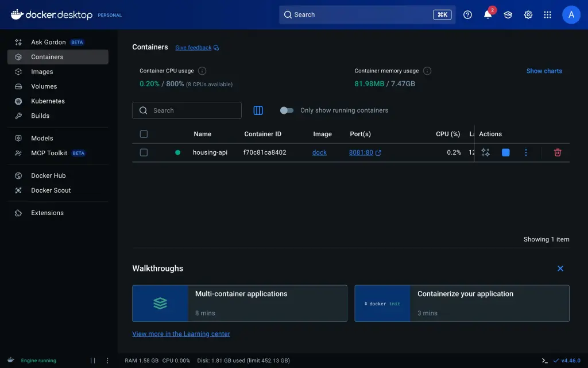Open Settings gear icon in header
Screen dimensions: 588x368
(x=528, y=14)
